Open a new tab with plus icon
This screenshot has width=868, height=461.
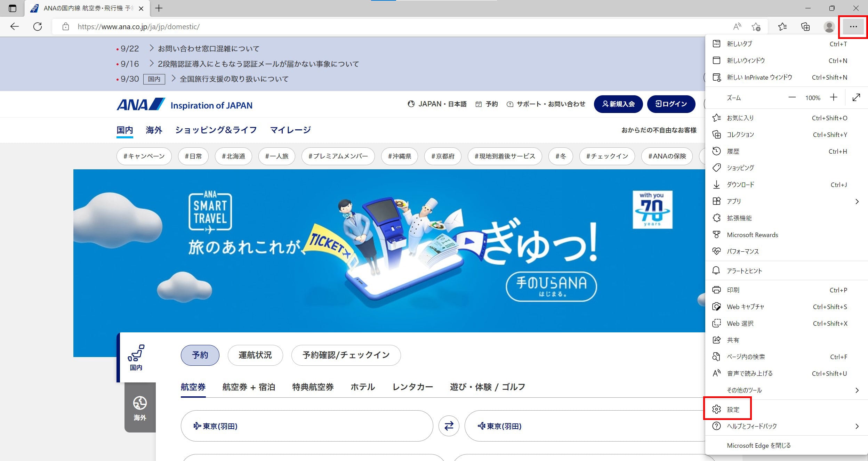coord(159,8)
